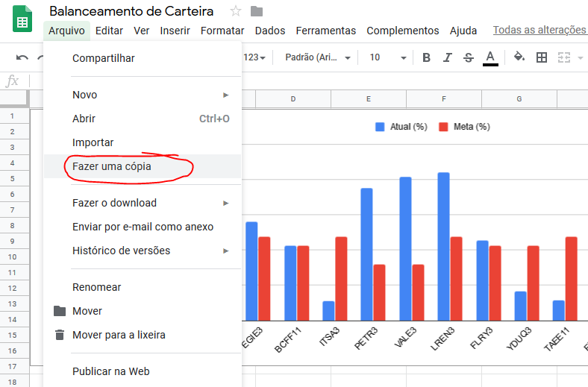Screen dimensions: 588x387
Task: Expand the Fazer o download submenu
Action: (x=226, y=203)
